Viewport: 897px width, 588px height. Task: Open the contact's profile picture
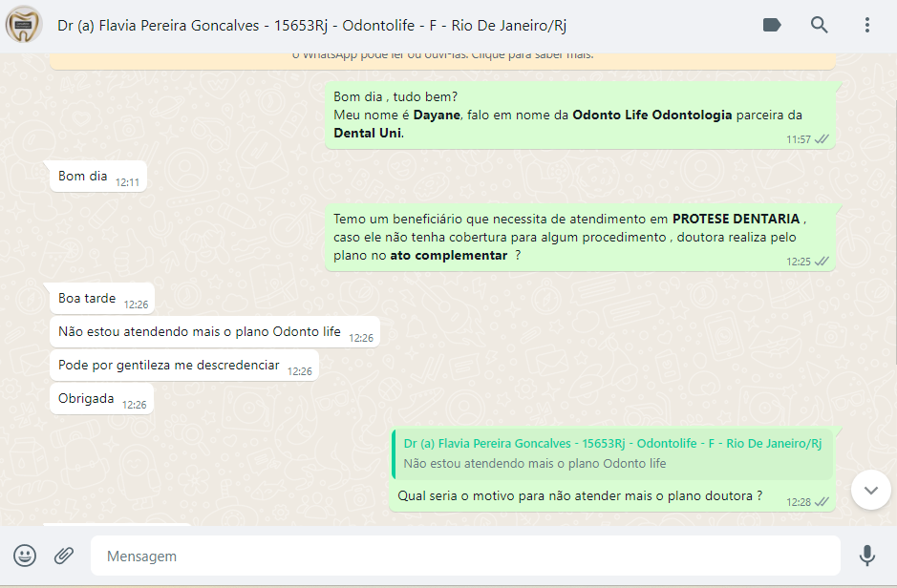pyautogui.click(x=24, y=25)
